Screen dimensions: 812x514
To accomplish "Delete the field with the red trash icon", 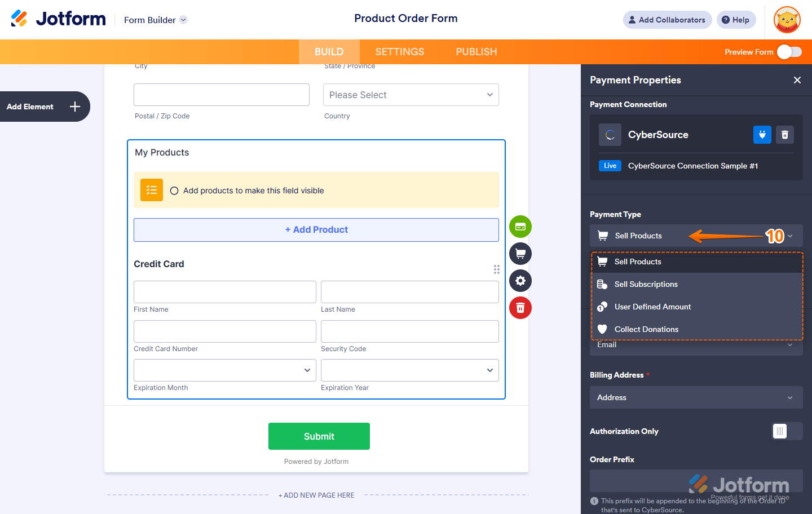I will coord(520,308).
